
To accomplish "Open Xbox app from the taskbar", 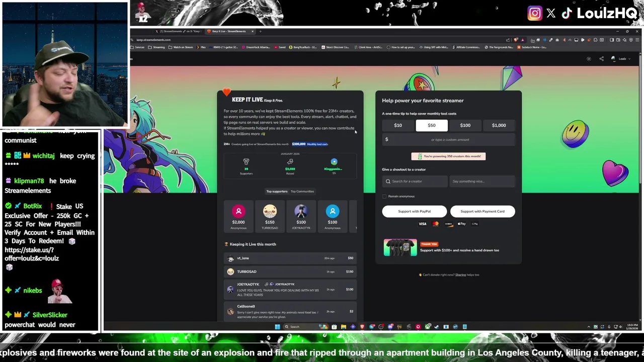I will pos(427,327).
